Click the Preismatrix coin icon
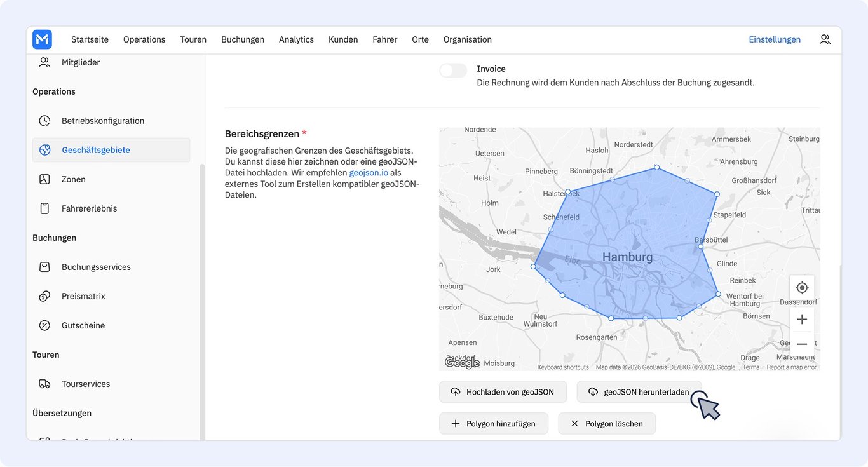Viewport: 868px width, 467px height. (x=44, y=296)
